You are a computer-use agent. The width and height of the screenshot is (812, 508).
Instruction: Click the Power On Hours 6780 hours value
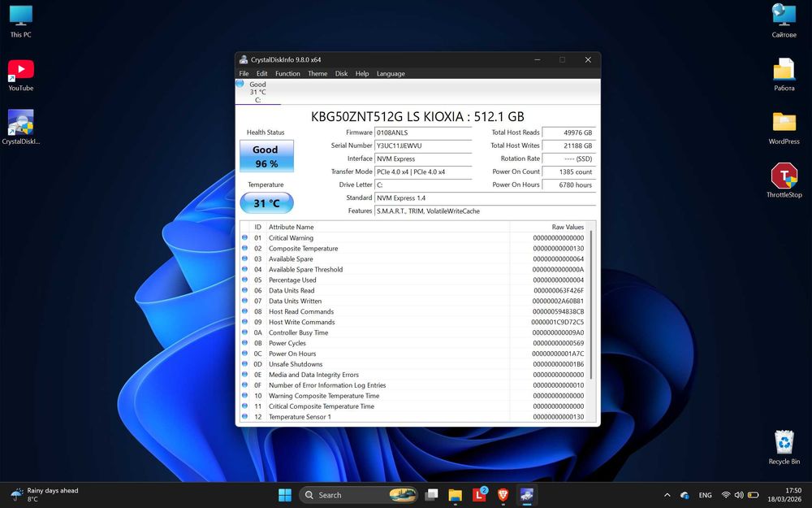tap(568, 185)
